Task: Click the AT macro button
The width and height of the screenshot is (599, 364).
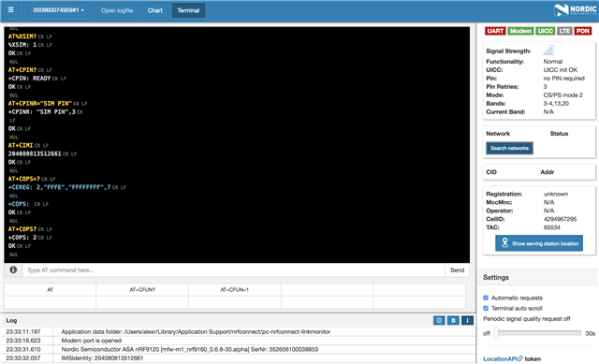Action: (x=50, y=289)
